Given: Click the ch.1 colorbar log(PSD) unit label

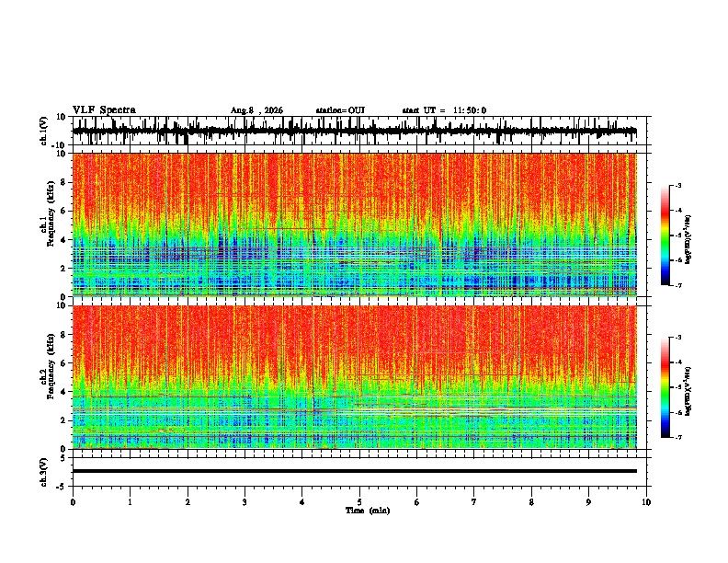Looking at the screenshot, I should pyautogui.click(x=688, y=239).
